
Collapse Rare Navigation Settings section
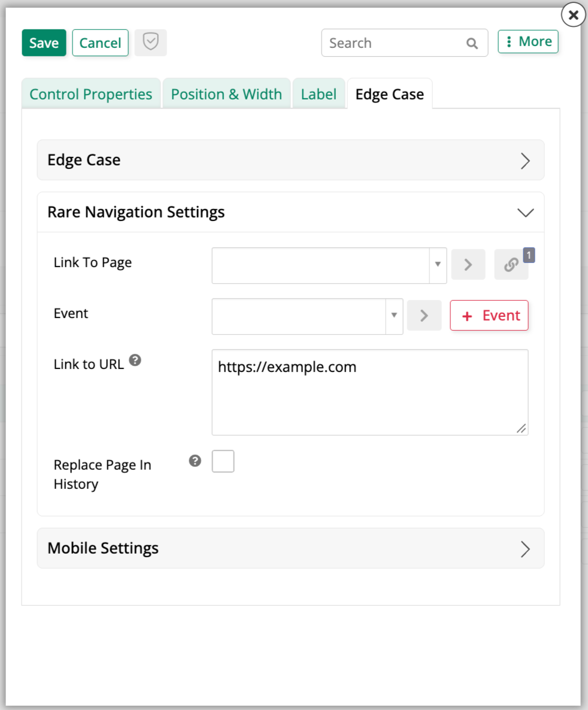(290, 212)
